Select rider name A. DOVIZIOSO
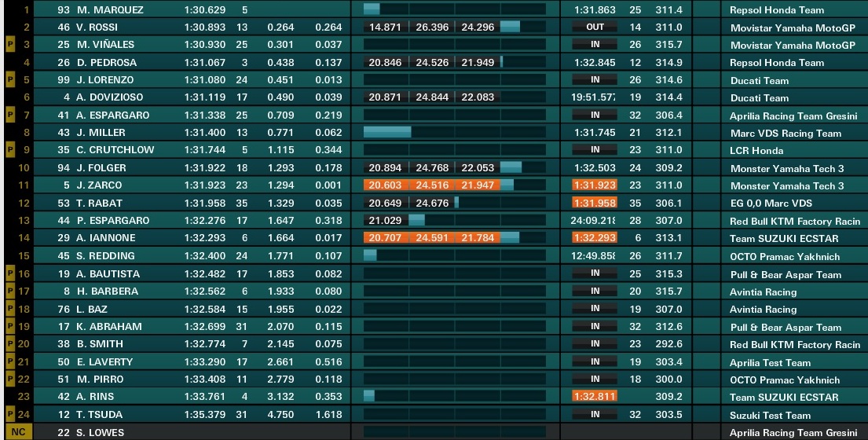This screenshot has height=440, width=868. coord(110,97)
